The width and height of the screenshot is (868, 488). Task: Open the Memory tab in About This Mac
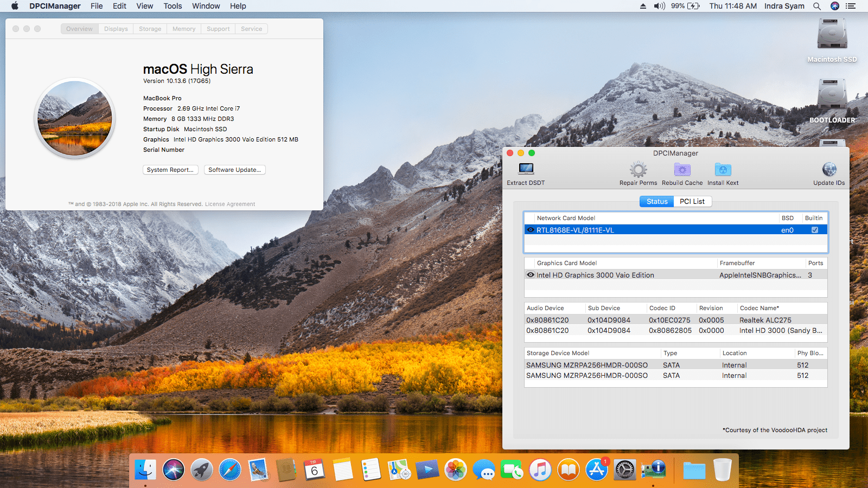tap(183, 29)
